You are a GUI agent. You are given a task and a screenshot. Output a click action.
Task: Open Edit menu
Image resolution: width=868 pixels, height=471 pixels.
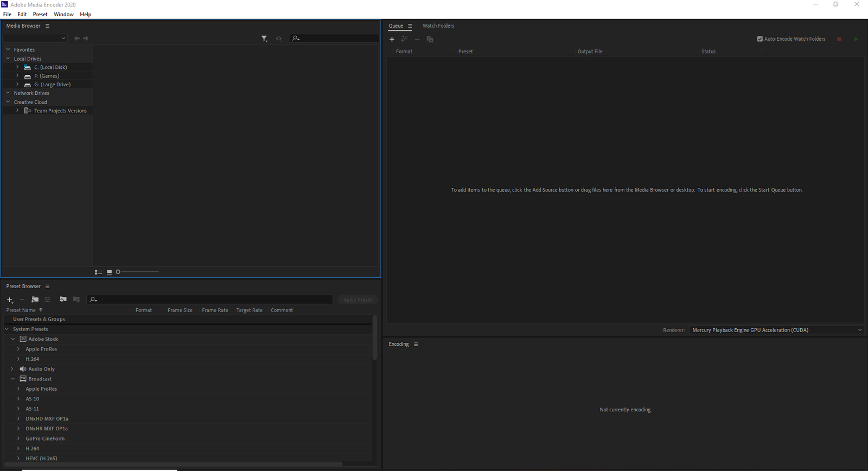[x=22, y=14]
